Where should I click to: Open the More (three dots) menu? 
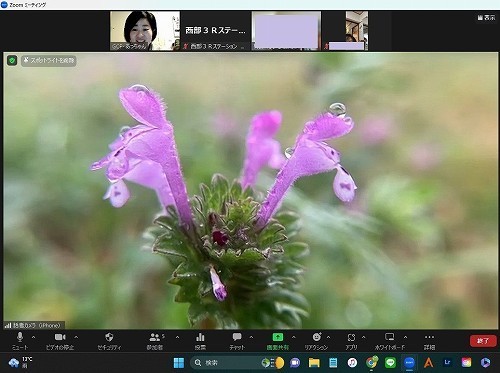429,341
